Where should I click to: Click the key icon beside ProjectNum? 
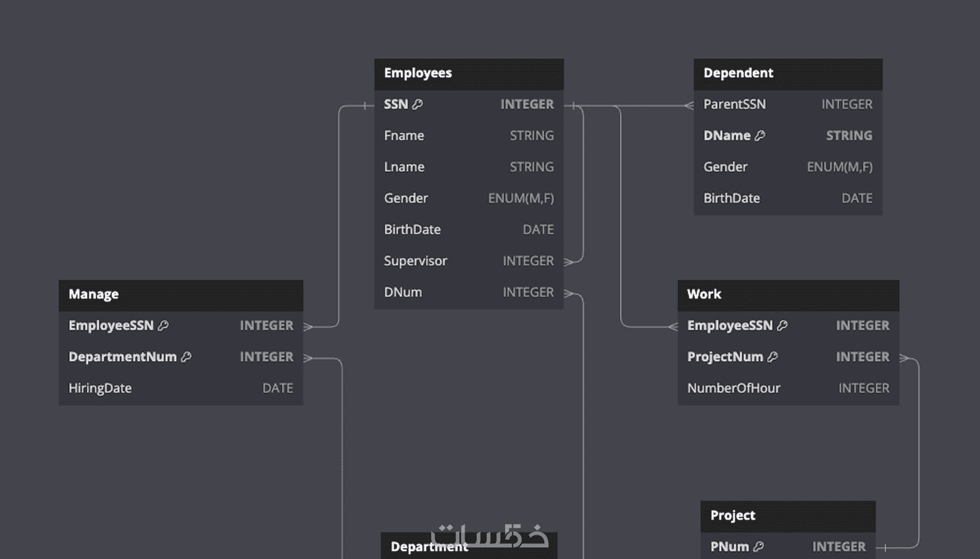[x=772, y=357]
